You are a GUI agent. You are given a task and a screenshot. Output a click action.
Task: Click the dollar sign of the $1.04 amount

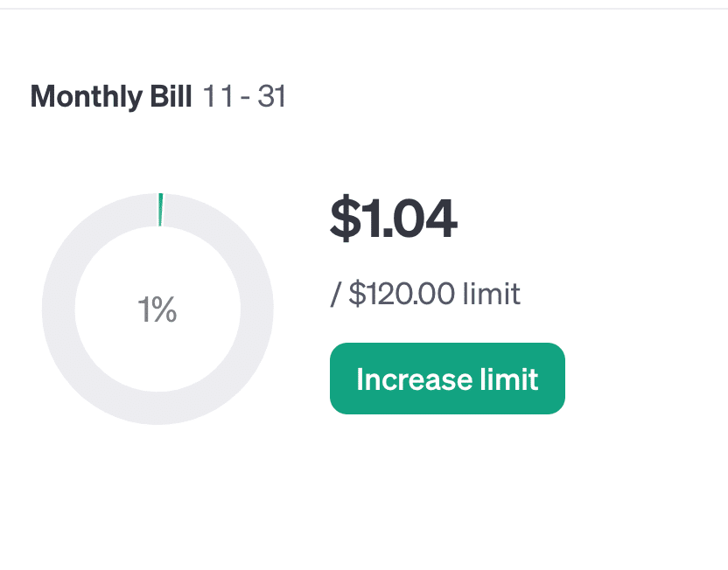(346, 218)
